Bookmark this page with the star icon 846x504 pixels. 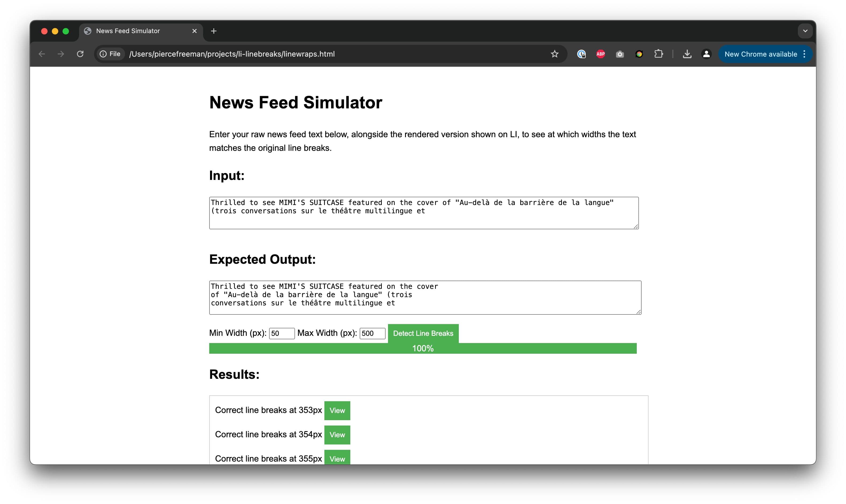pyautogui.click(x=554, y=54)
